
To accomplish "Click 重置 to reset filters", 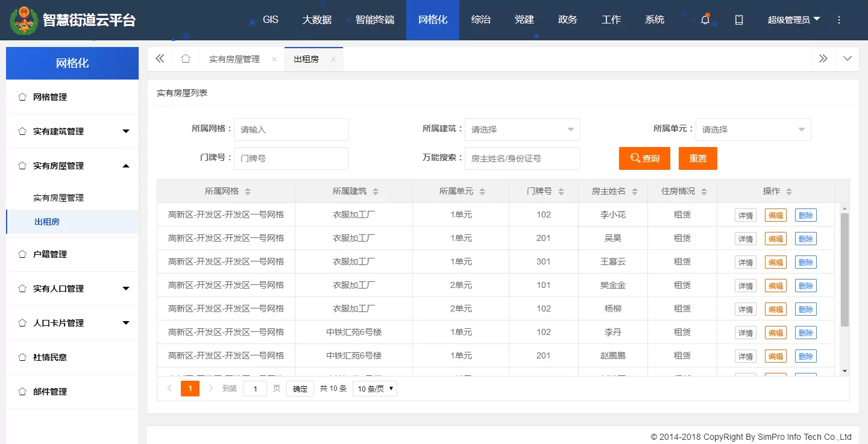I will [x=697, y=158].
